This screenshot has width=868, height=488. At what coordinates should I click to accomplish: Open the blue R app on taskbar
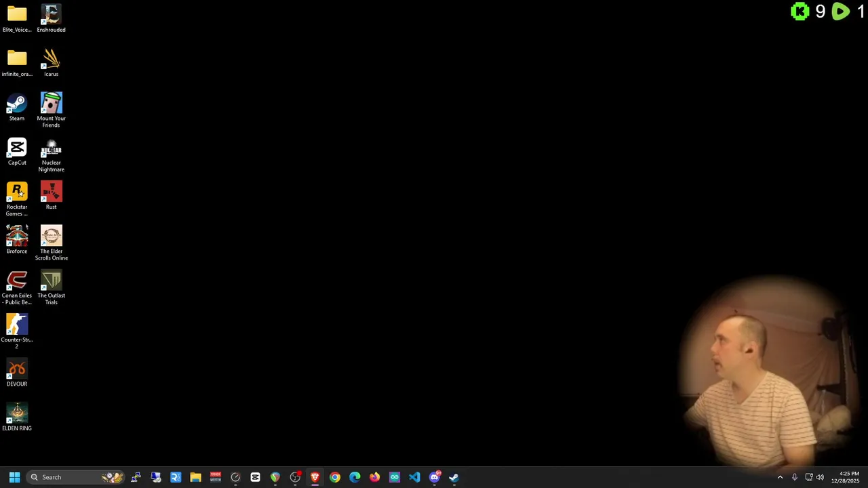pyautogui.click(x=176, y=477)
